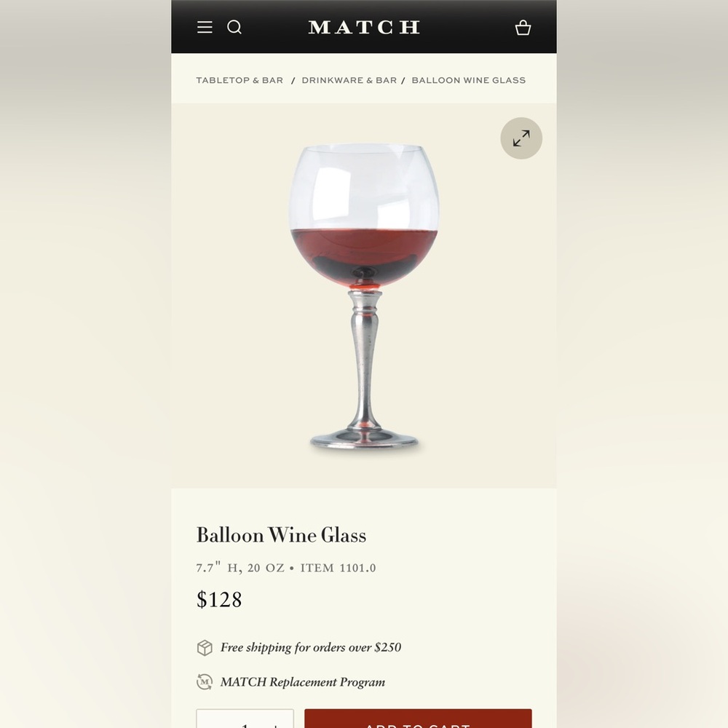Select the expand arrows over the wine glass photo
Viewport: 728px width, 728px height.
tap(521, 138)
